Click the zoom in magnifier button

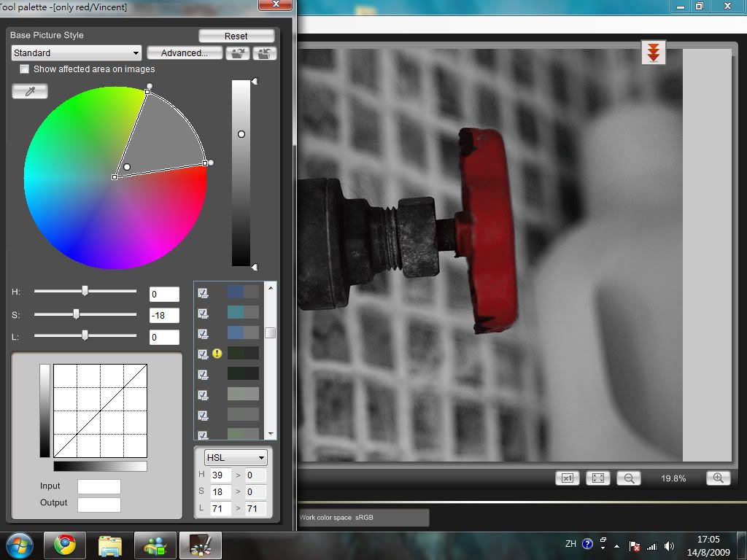coord(718,478)
